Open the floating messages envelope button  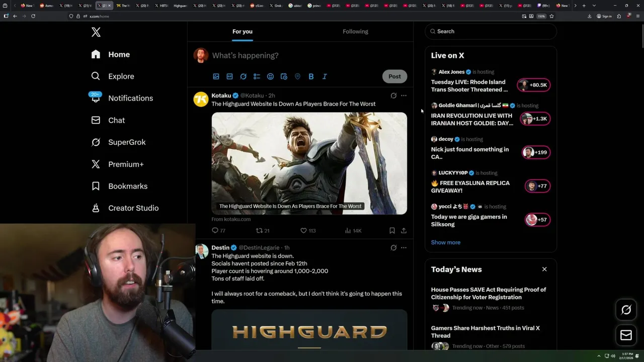(x=626, y=335)
